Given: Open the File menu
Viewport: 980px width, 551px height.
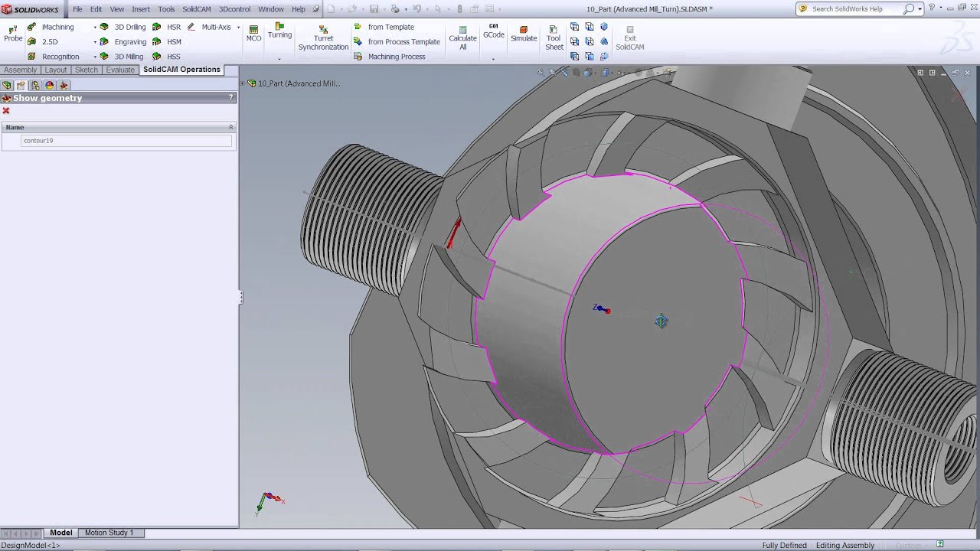Looking at the screenshot, I should (77, 9).
